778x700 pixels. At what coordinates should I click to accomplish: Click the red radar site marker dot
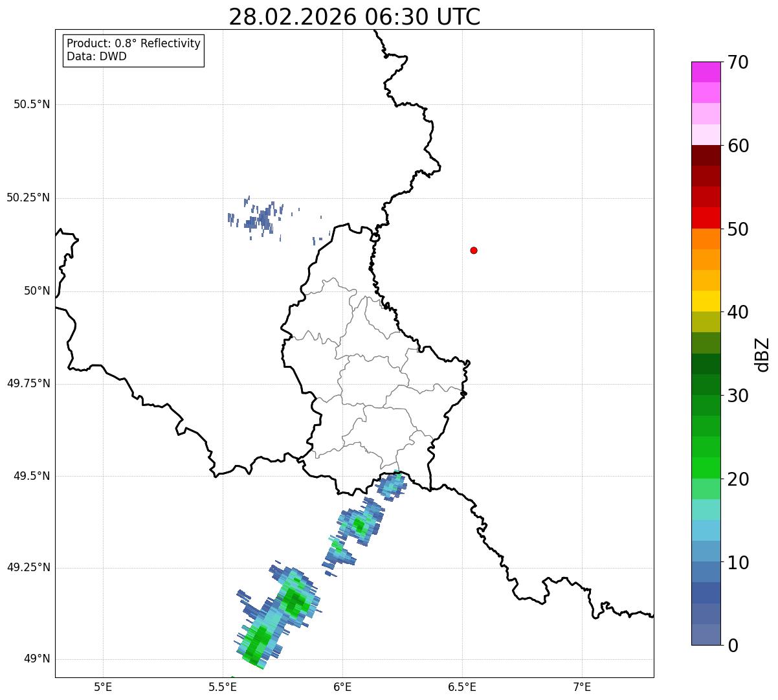(474, 250)
